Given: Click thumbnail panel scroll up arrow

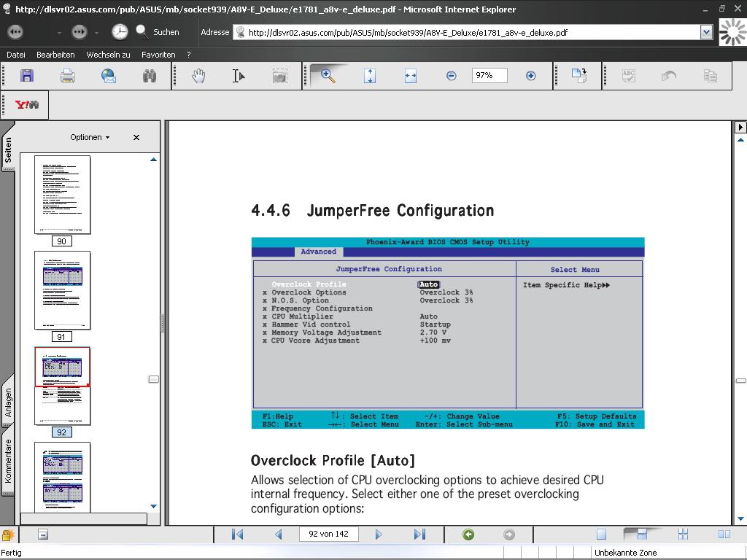Looking at the screenshot, I should pos(153,160).
